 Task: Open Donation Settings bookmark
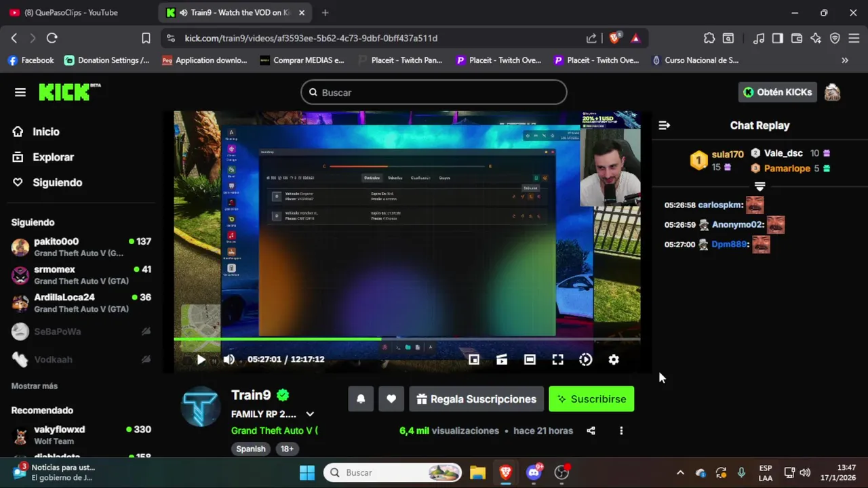coord(107,60)
